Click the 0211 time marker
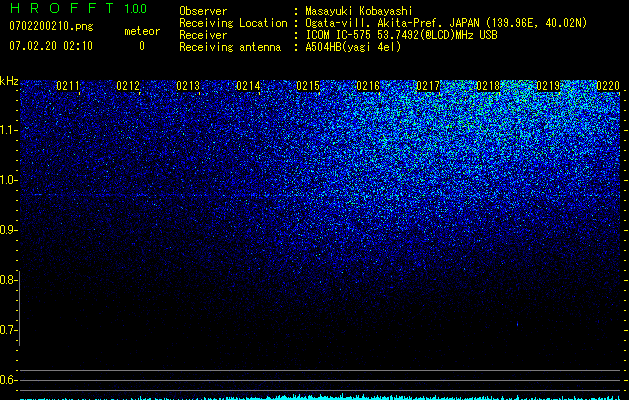The width and height of the screenshot is (629, 400). coord(68,86)
